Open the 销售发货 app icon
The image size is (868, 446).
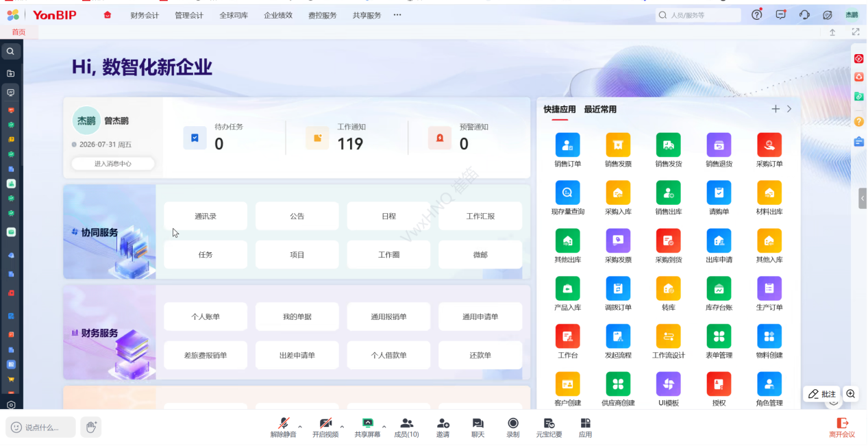pyautogui.click(x=669, y=145)
